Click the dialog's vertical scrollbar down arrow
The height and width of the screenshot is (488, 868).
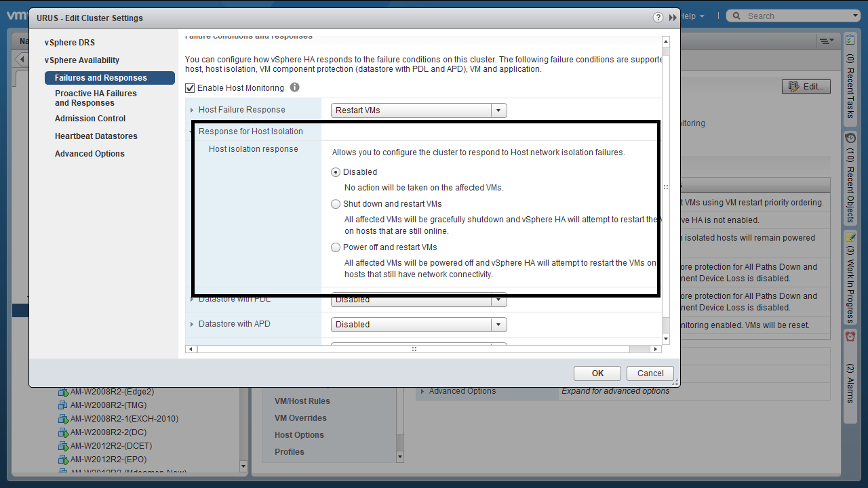[665, 338]
